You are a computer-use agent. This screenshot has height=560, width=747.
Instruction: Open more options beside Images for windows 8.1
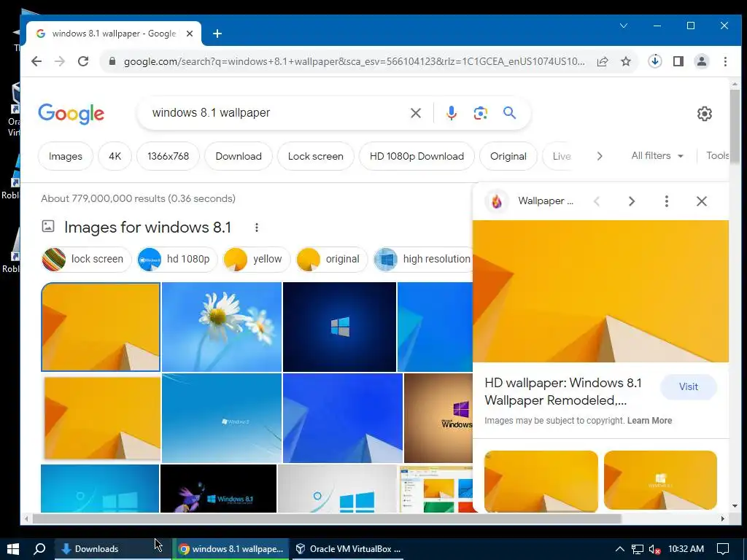pos(256,227)
